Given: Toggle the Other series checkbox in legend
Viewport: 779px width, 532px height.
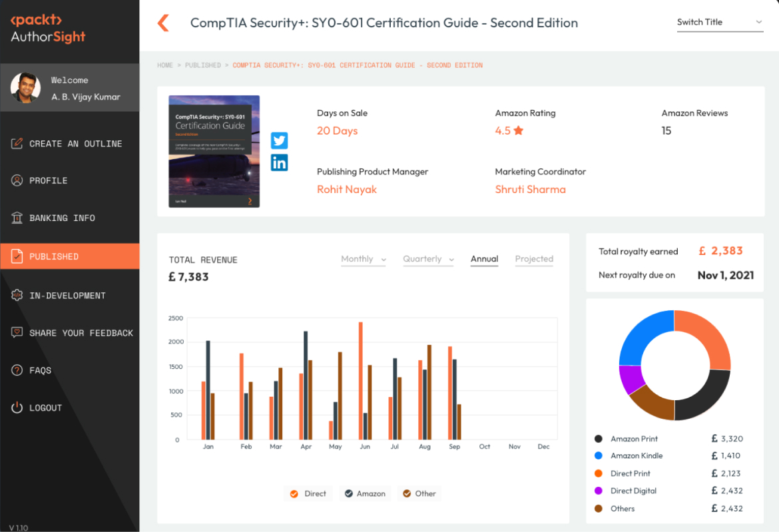Looking at the screenshot, I should point(406,493).
